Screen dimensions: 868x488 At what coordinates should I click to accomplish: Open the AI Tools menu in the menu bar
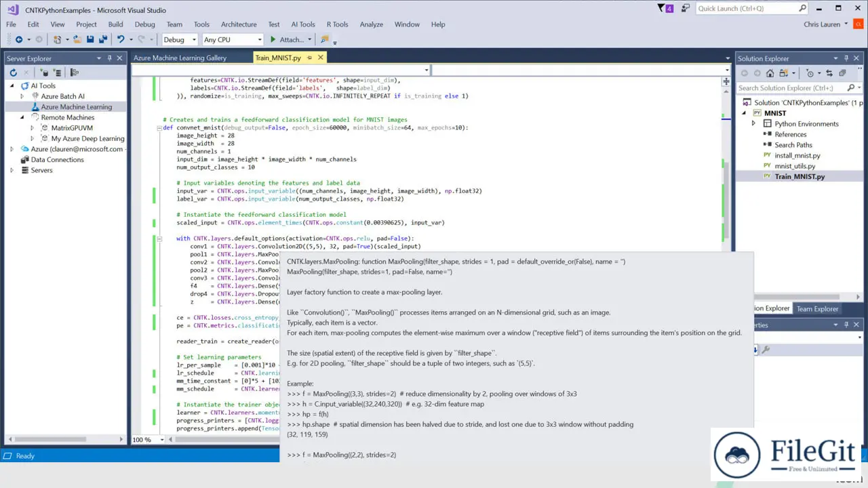[x=303, y=24]
